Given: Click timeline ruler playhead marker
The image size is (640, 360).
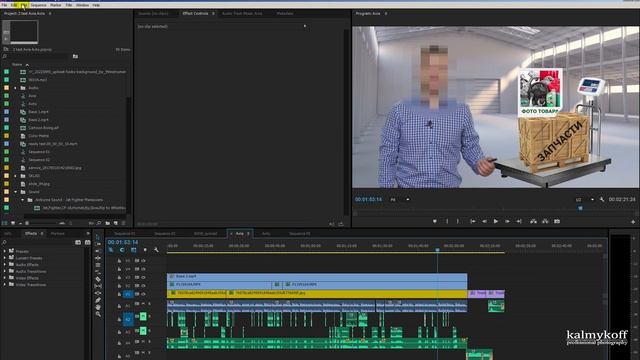Looking at the screenshot, I should (x=437, y=249).
